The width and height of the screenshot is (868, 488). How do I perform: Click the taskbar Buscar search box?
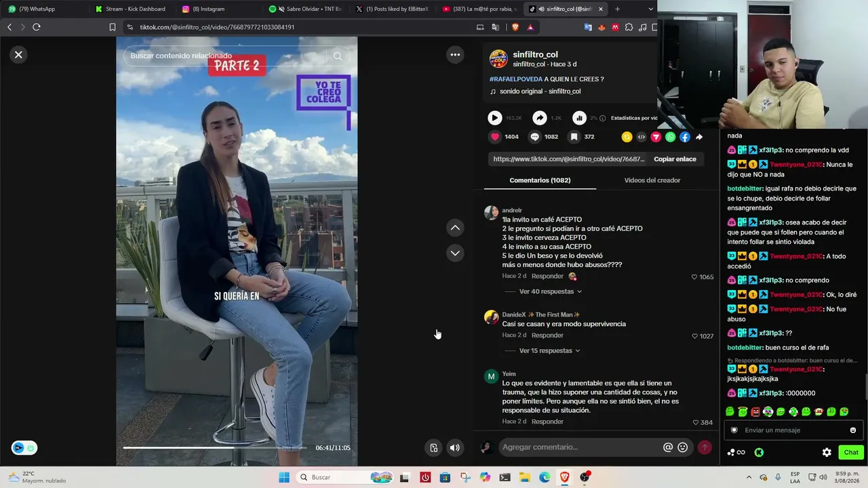tap(344, 477)
